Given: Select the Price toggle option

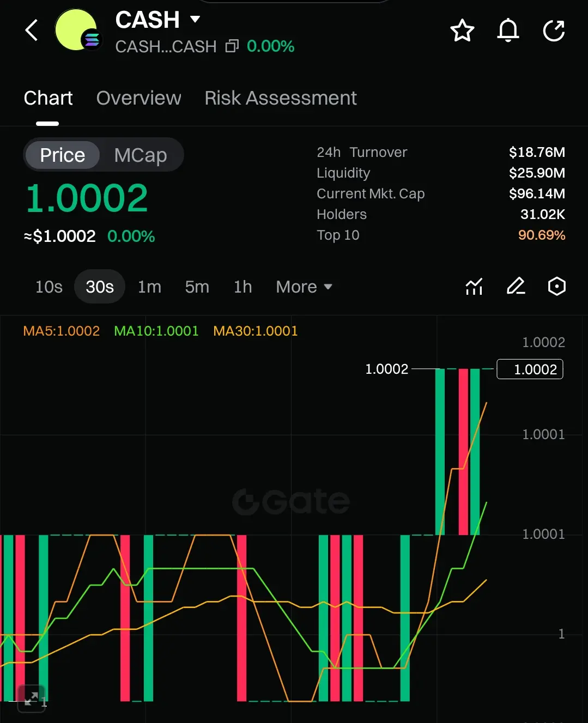Looking at the screenshot, I should [x=62, y=155].
